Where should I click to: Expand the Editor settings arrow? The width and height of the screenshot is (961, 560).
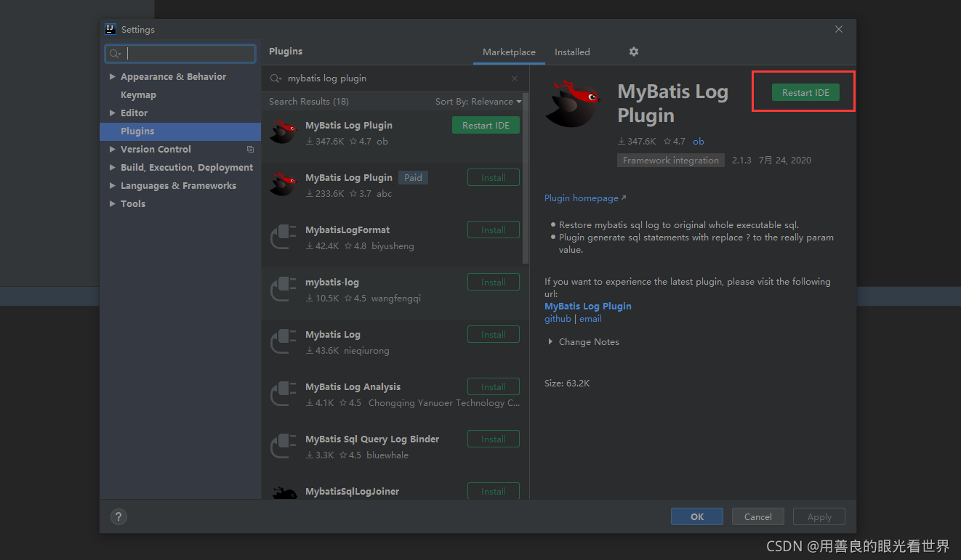point(112,113)
